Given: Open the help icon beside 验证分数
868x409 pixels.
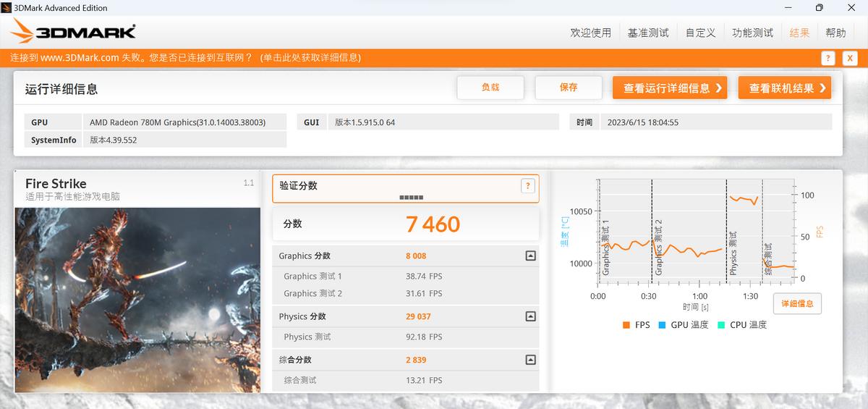Looking at the screenshot, I should [x=528, y=186].
